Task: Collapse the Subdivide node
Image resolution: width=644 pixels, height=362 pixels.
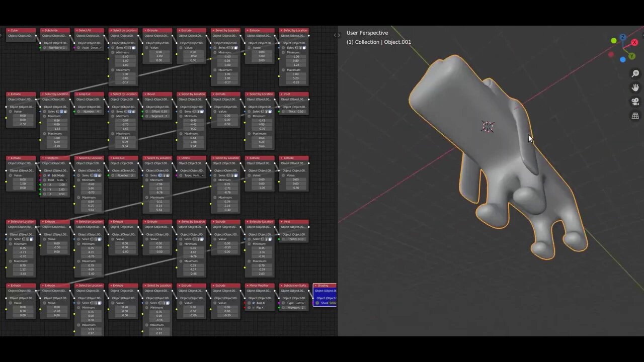Action: [x=43, y=31]
